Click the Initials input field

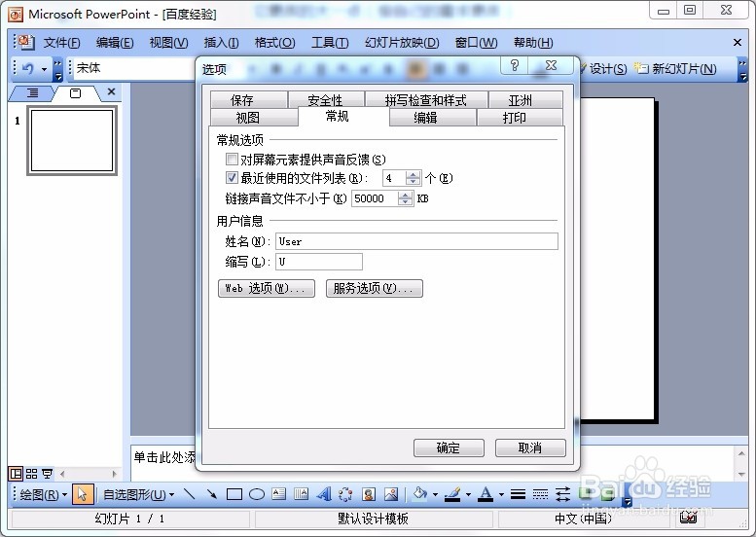319,262
